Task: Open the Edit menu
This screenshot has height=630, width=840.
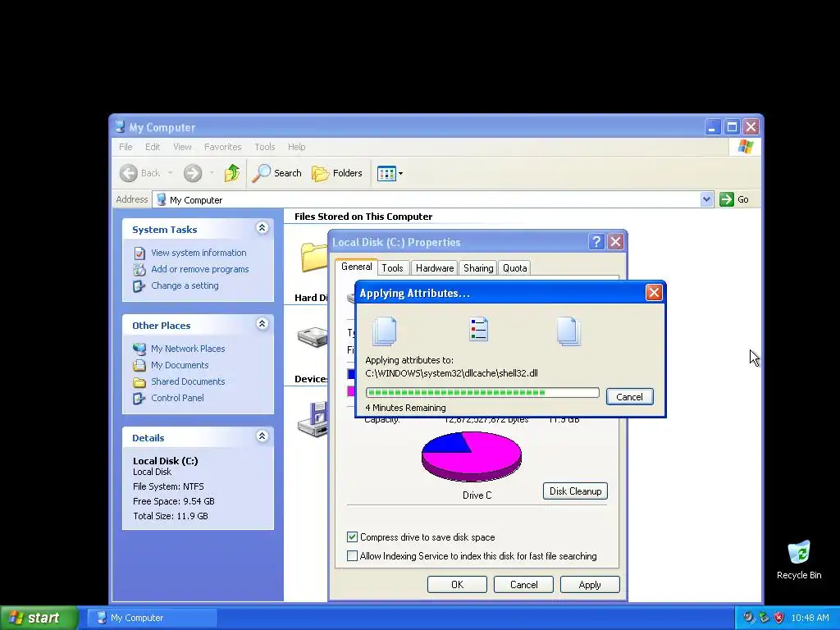Action: pos(153,147)
